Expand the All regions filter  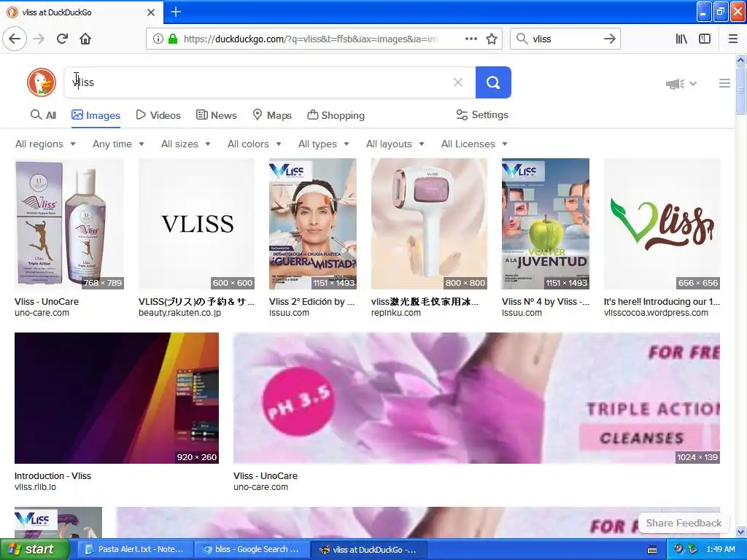(x=45, y=144)
